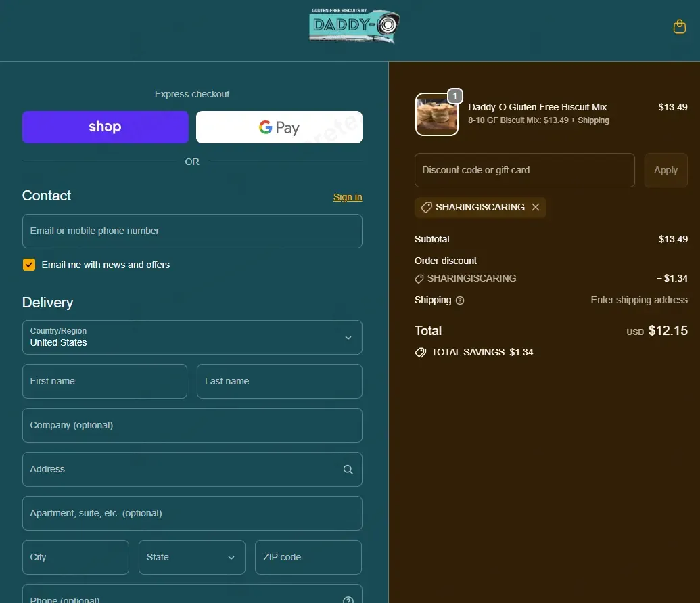
Task: Click the address search magnifier icon
Action: click(x=348, y=470)
